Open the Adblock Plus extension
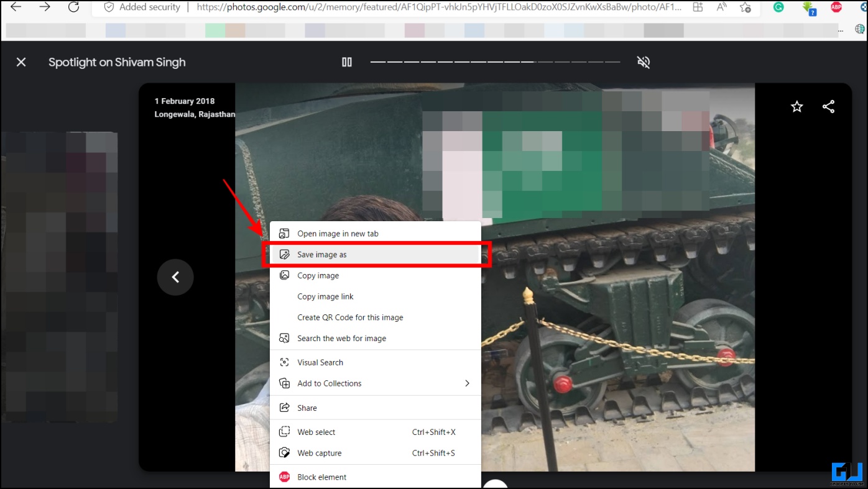868x489 pixels. pyautogui.click(x=838, y=7)
